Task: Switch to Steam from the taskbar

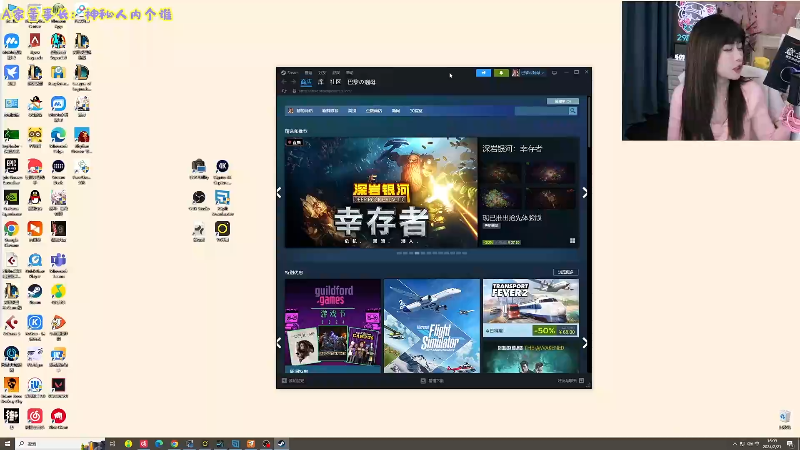Action: [281, 444]
